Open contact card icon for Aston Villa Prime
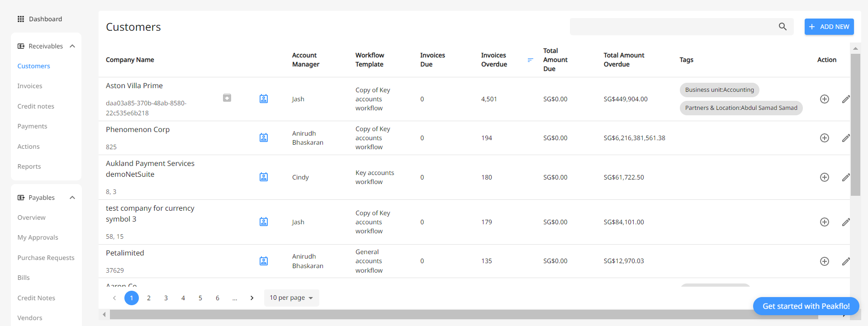Image resolution: width=868 pixels, height=326 pixels. click(x=264, y=99)
